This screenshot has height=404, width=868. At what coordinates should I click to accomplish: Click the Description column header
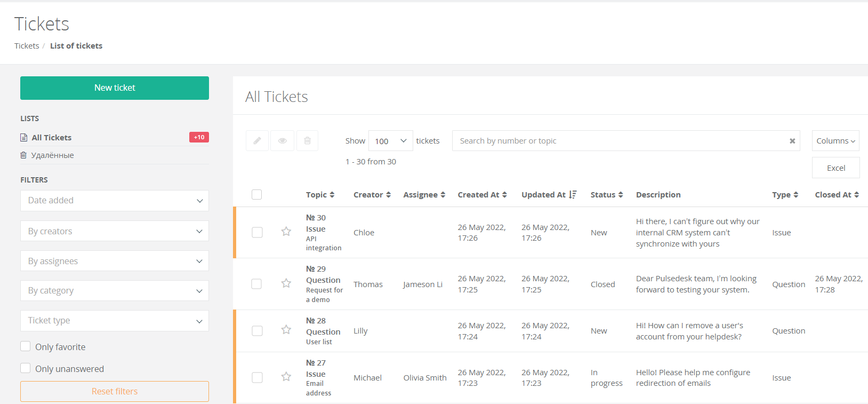[x=658, y=195]
